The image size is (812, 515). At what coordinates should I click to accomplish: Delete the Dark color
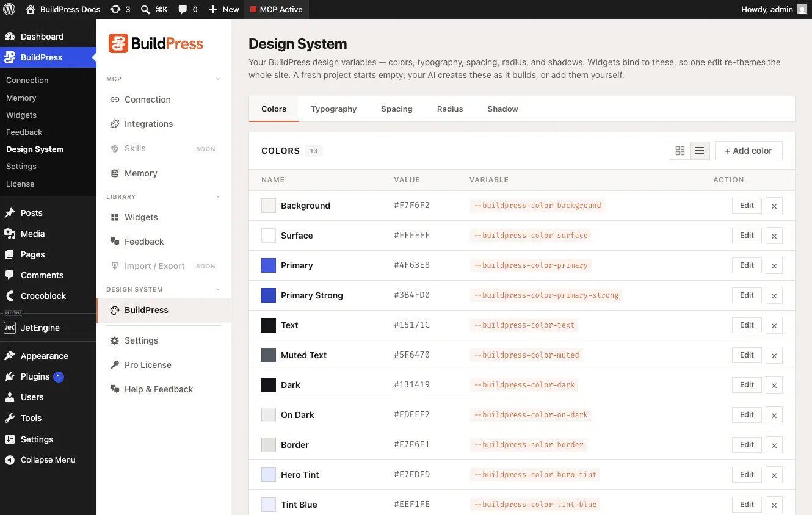pyautogui.click(x=774, y=386)
